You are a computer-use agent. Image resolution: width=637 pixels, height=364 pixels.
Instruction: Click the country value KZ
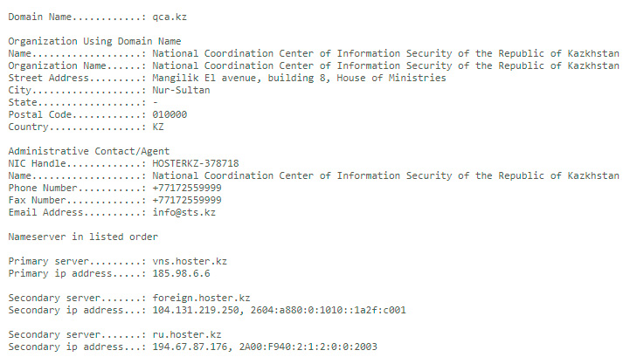[157, 127]
